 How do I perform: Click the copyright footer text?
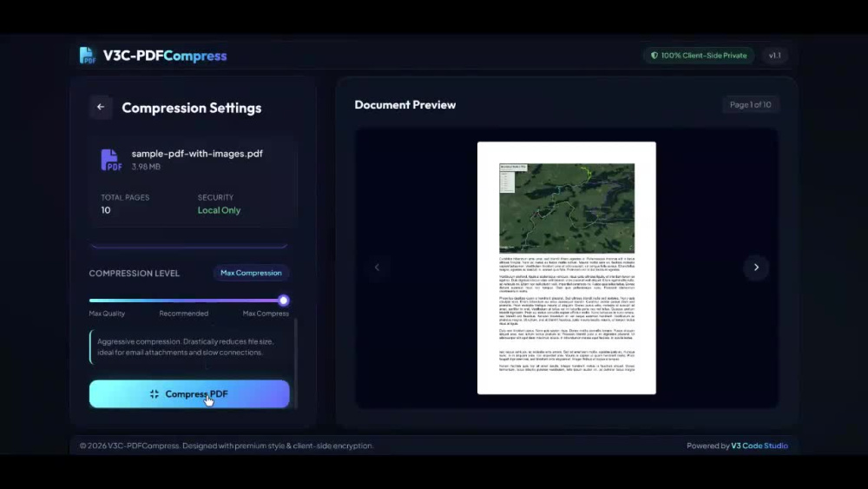[227, 446]
